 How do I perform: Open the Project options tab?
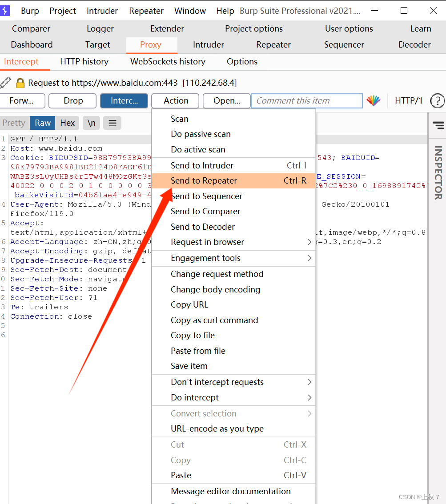pyautogui.click(x=254, y=29)
